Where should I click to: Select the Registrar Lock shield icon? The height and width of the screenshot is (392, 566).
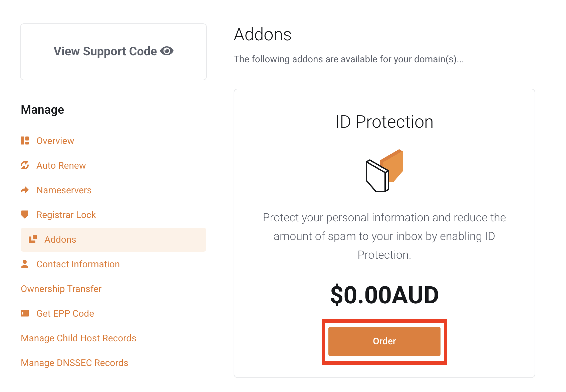25,215
